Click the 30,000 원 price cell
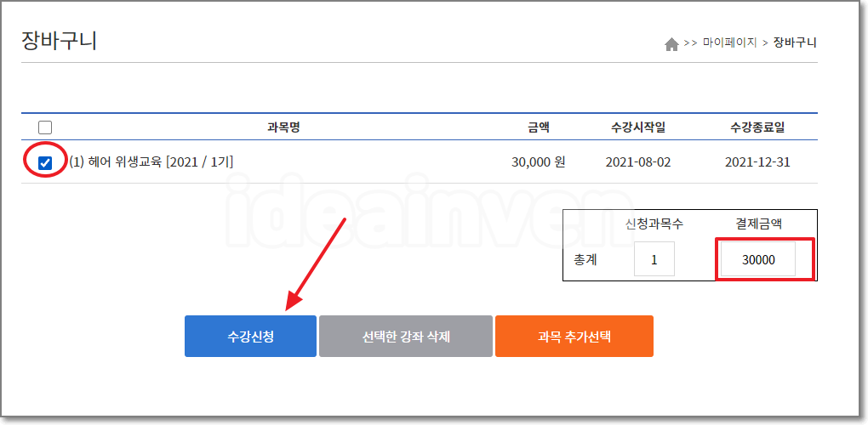 pyautogui.click(x=538, y=162)
